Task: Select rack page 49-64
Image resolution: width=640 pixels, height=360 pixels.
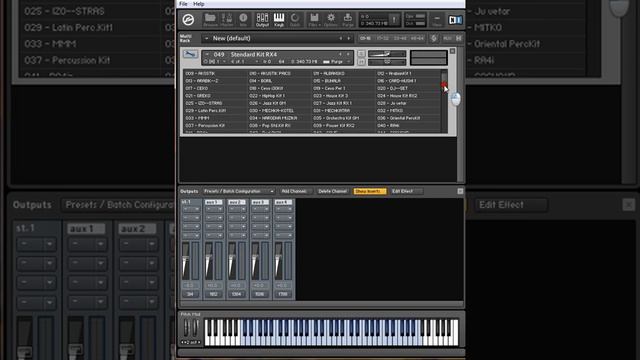Action: point(417,38)
